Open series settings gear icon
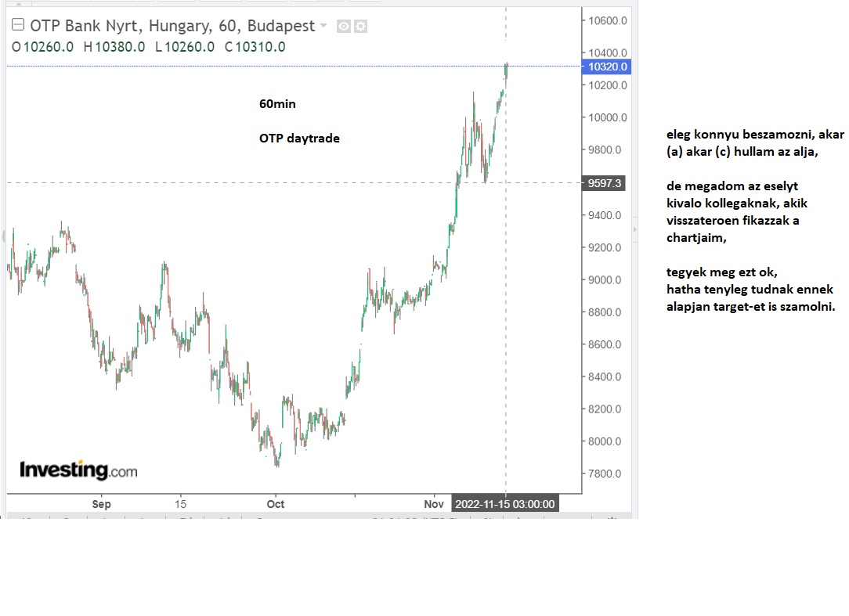The width and height of the screenshot is (849, 616). [360, 27]
